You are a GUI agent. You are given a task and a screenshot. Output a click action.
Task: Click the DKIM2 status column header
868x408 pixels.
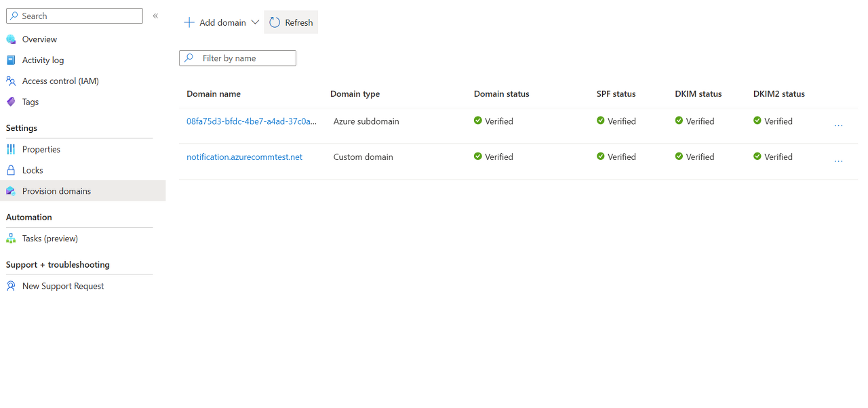(x=779, y=94)
